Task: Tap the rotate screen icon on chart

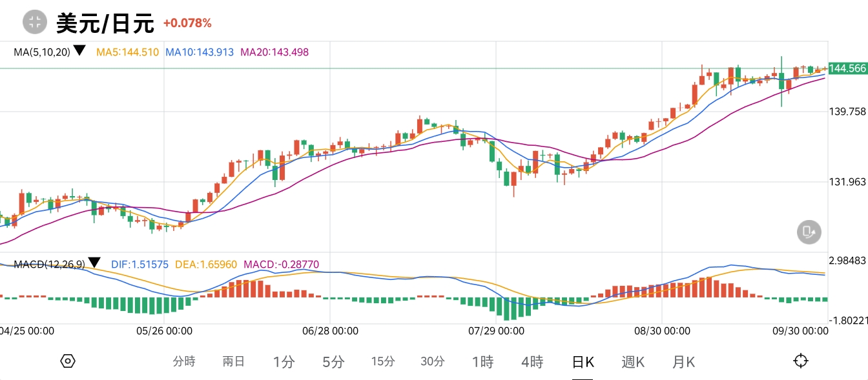Action: (x=808, y=232)
